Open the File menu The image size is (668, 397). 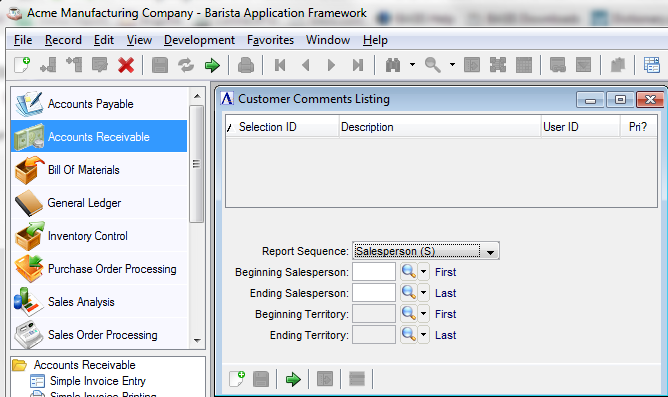coord(23,40)
